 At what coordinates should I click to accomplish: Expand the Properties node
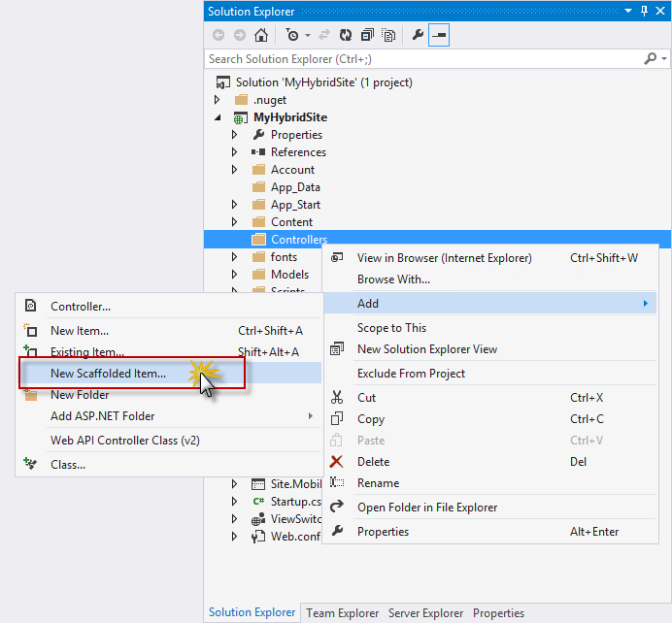(234, 135)
